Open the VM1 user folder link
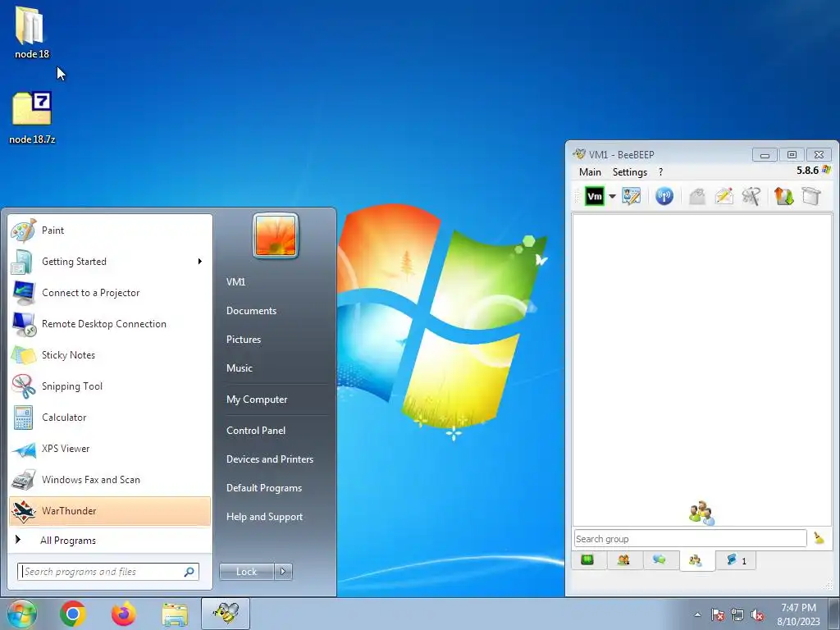Image resolution: width=840 pixels, height=630 pixels. (x=235, y=282)
